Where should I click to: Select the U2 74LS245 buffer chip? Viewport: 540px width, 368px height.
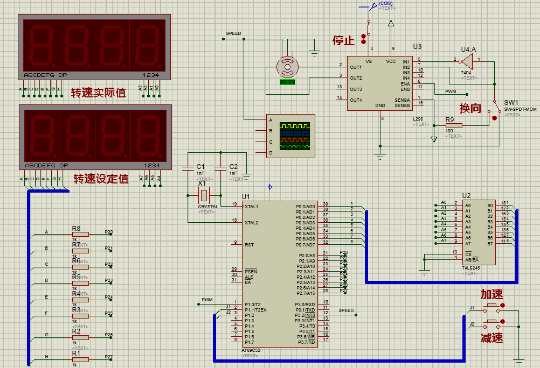pos(479,232)
